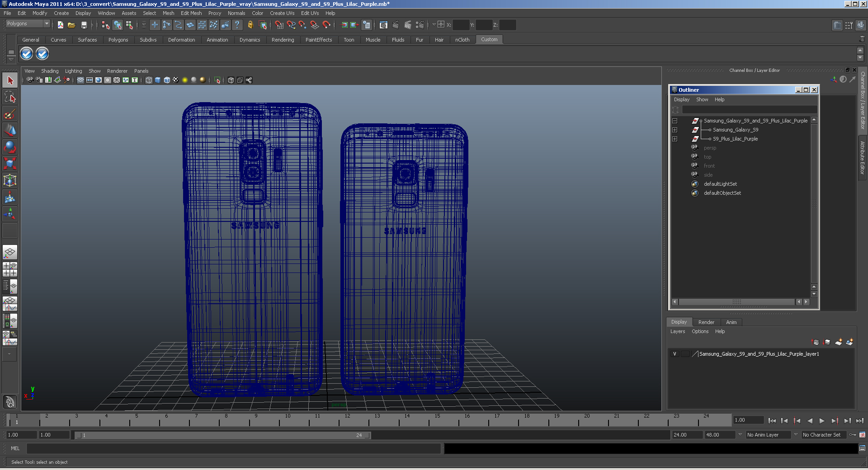This screenshot has height=470, width=868.
Task: Toggle Snap to curves magnet icon
Action: click(x=291, y=25)
